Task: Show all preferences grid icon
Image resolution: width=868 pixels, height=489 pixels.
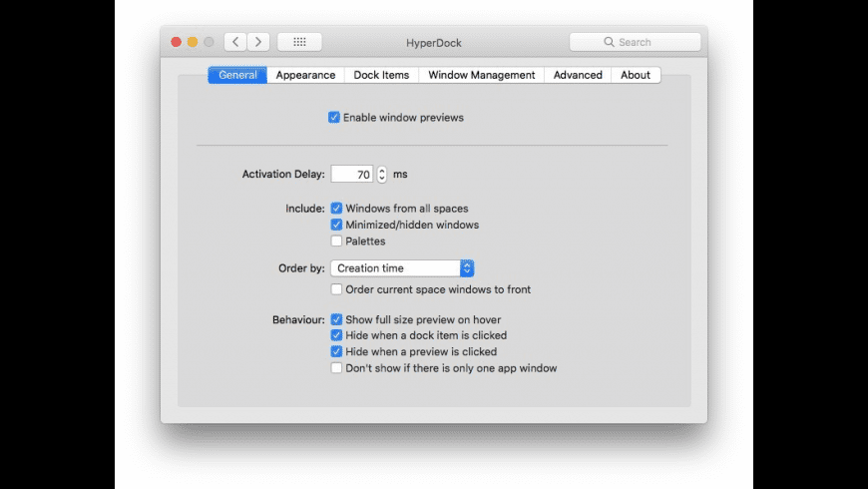Action: [299, 42]
